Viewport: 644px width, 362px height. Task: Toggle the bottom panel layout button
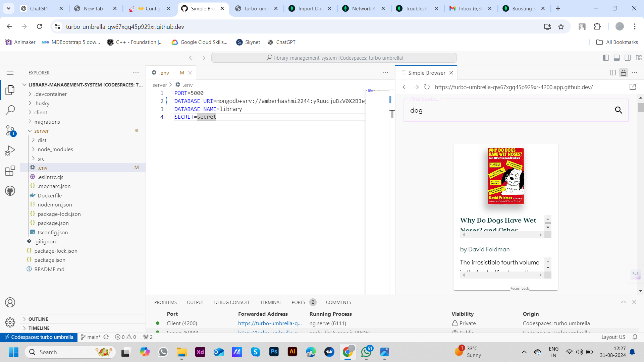616,58
